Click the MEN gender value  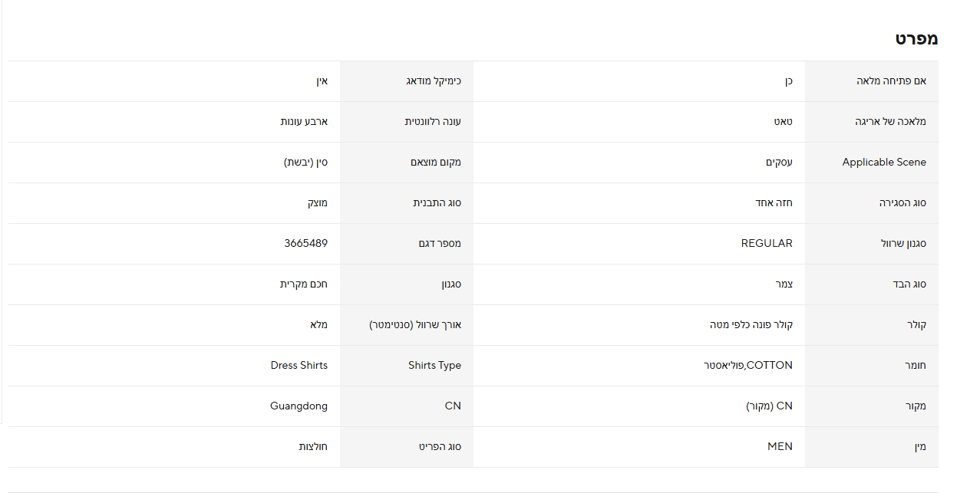click(780, 447)
